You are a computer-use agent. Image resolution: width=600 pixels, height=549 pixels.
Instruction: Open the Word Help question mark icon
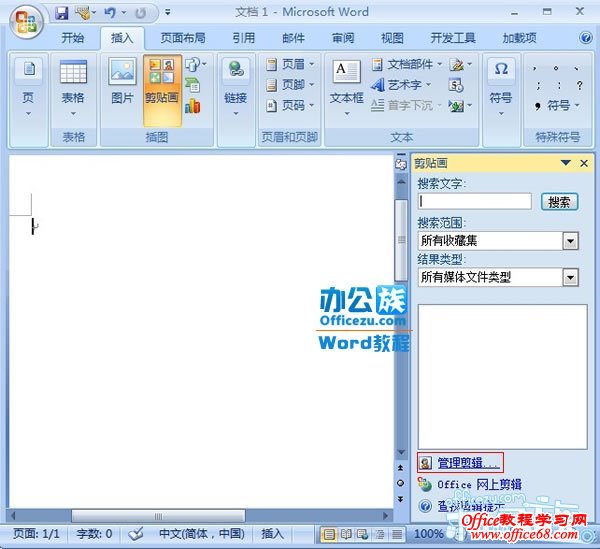coord(585,37)
